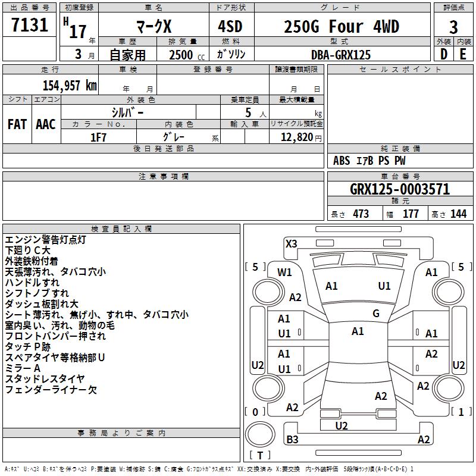Image resolution: width=476 pixels, height=476 pixels.
Task: Click the spare tire circle above [ T ]
Action: click(x=260, y=434)
